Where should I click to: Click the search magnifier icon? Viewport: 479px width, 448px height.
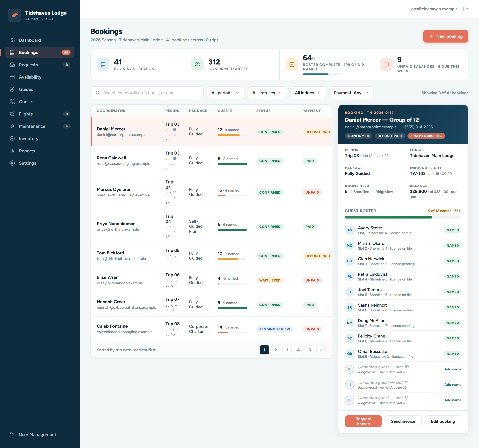[x=98, y=93]
